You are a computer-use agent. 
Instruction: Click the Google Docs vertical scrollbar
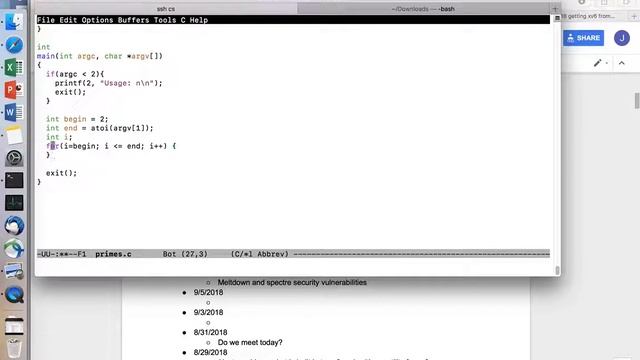[x=637, y=100]
